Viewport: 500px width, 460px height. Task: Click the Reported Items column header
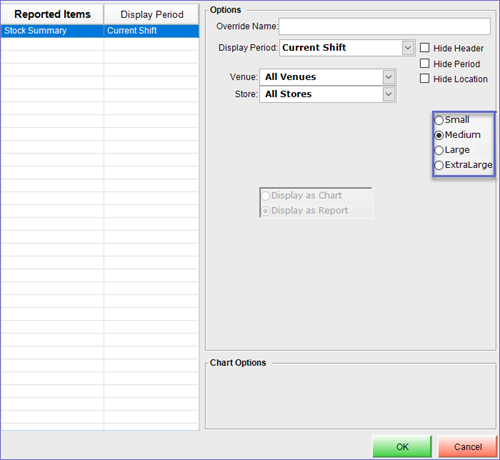(x=52, y=14)
